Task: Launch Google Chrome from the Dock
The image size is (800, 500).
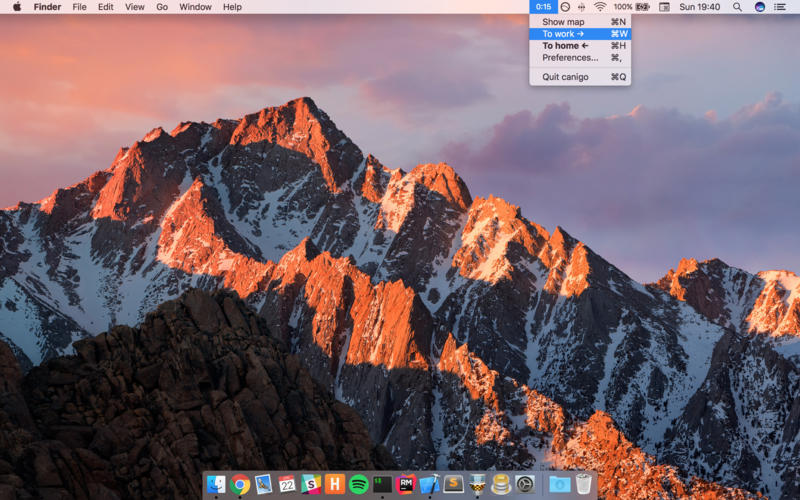Action: (x=240, y=484)
